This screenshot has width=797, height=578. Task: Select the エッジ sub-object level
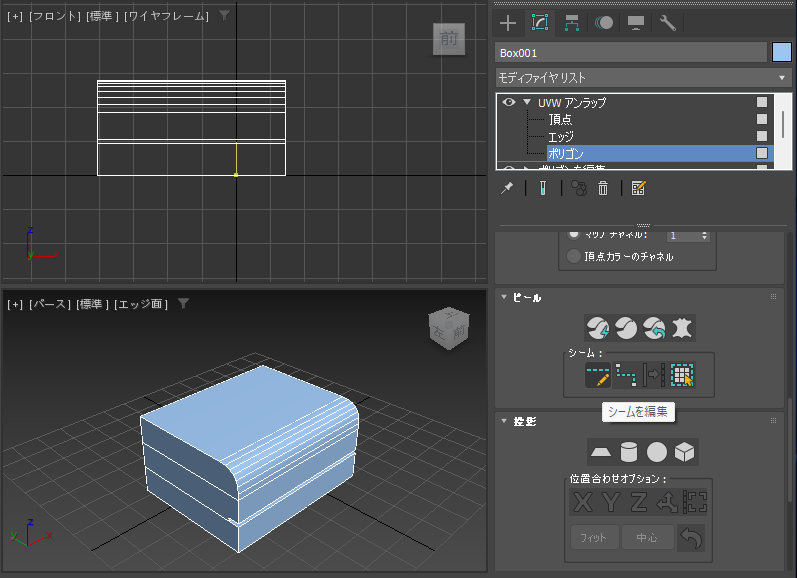point(561,137)
